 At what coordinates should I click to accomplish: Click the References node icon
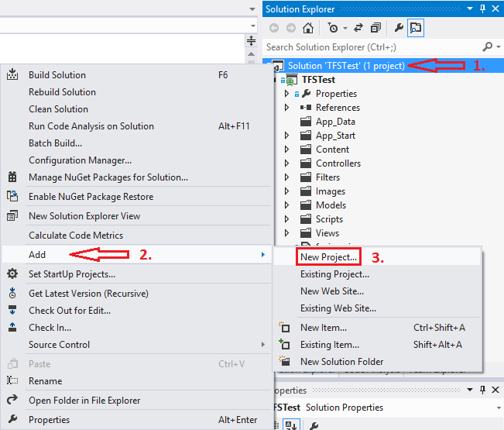click(306, 108)
